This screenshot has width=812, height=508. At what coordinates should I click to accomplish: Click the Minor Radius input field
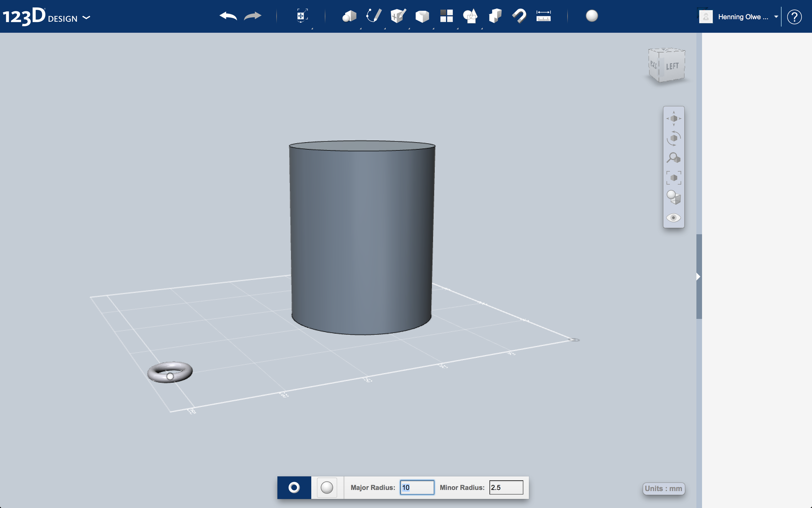pyautogui.click(x=506, y=487)
